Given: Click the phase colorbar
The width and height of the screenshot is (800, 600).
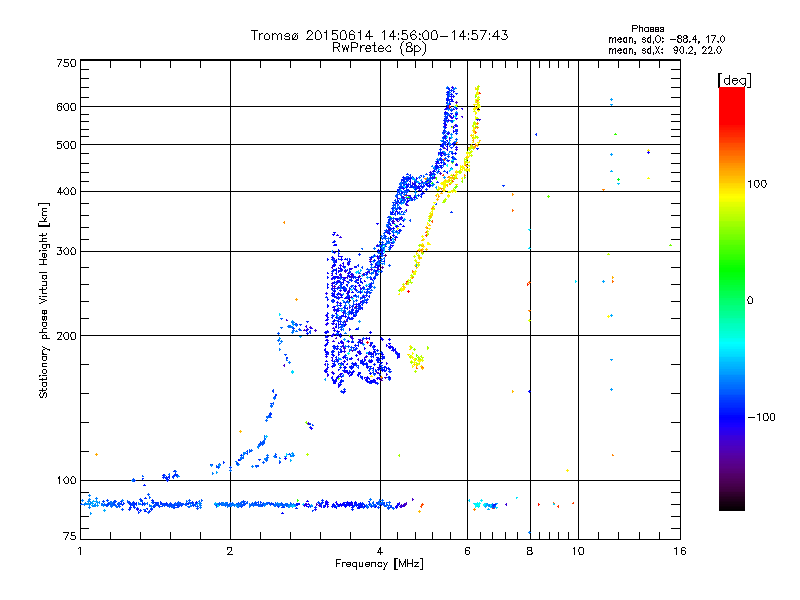Looking at the screenshot, I should (x=732, y=298).
